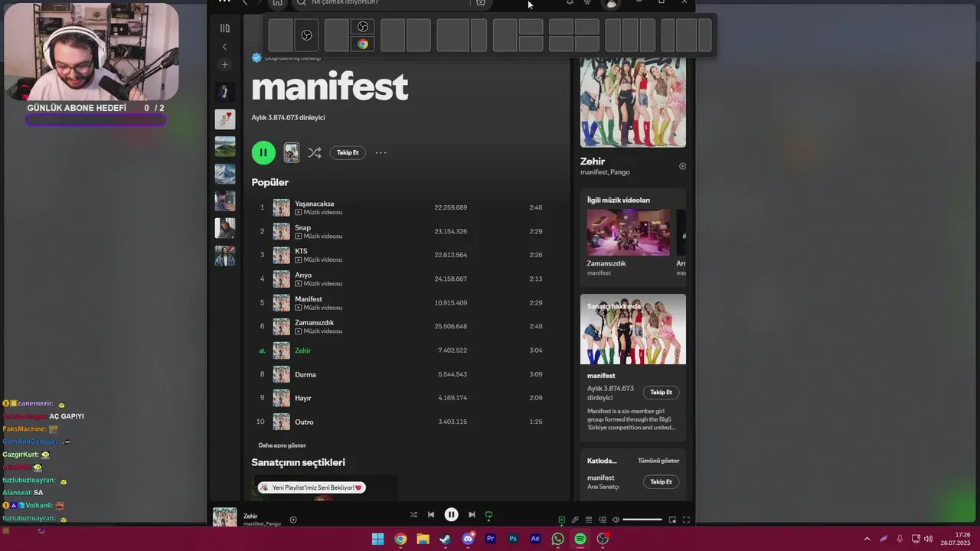
Task: Toggle Now Playing view icon
Action: click(x=561, y=520)
